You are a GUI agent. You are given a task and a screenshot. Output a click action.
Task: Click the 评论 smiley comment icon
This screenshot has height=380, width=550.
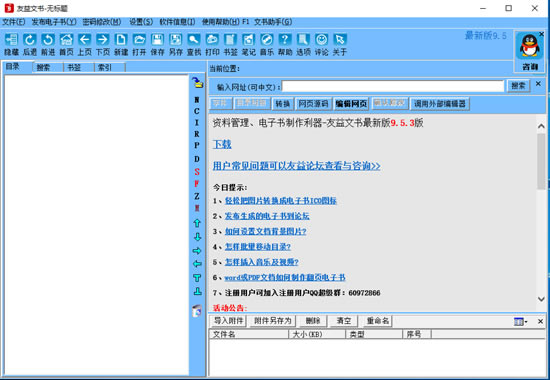(322, 40)
